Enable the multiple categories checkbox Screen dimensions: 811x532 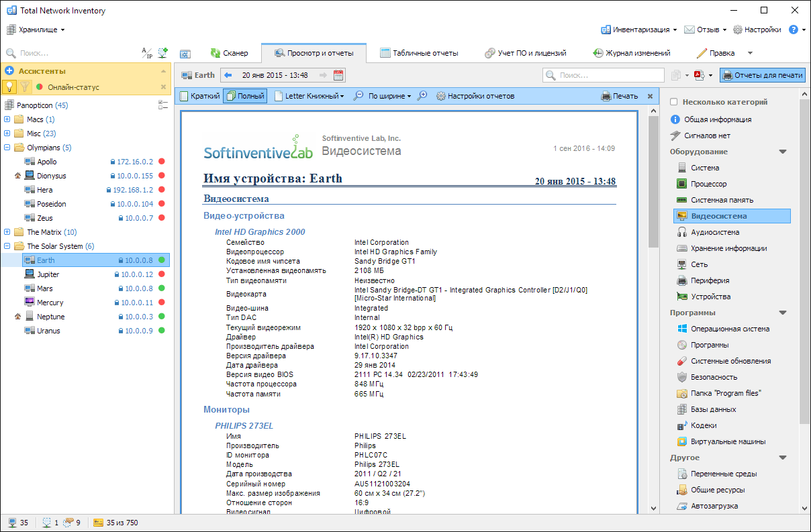(673, 102)
